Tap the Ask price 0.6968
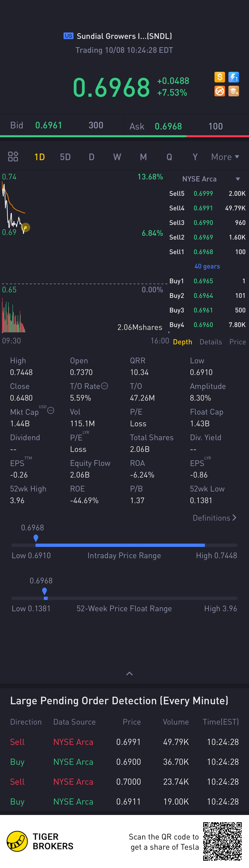This screenshot has width=249, height=868. tap(168, 126)
